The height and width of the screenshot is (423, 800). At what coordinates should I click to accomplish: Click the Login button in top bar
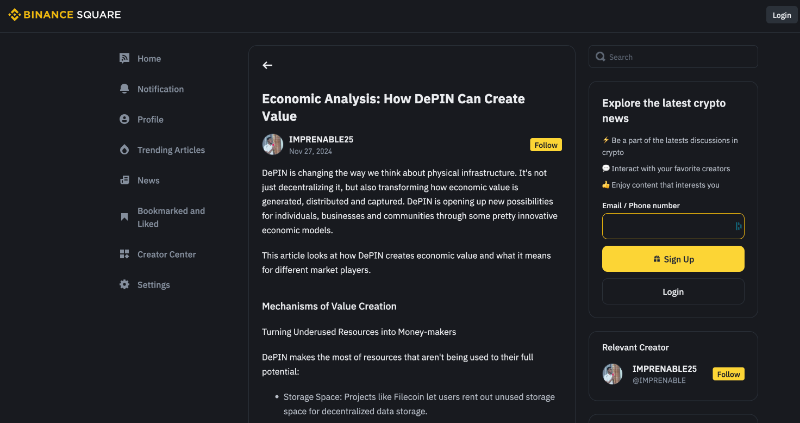pyautogui.click(x=781, y=15)
